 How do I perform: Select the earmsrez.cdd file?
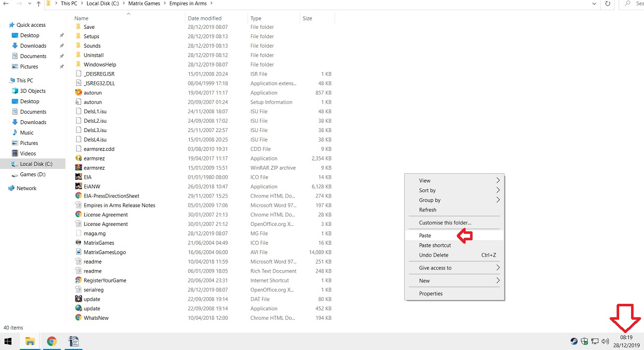[99, 149]
